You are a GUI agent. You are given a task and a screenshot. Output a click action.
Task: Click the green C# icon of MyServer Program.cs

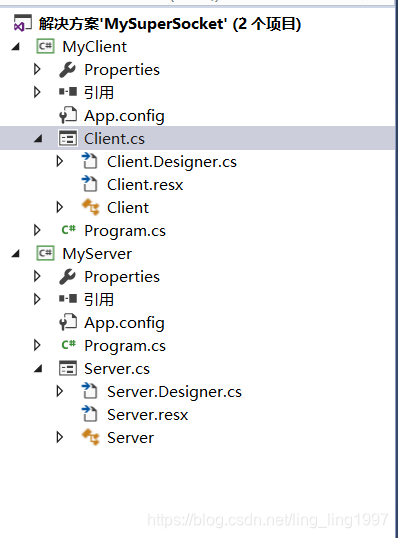coord(68,345)
